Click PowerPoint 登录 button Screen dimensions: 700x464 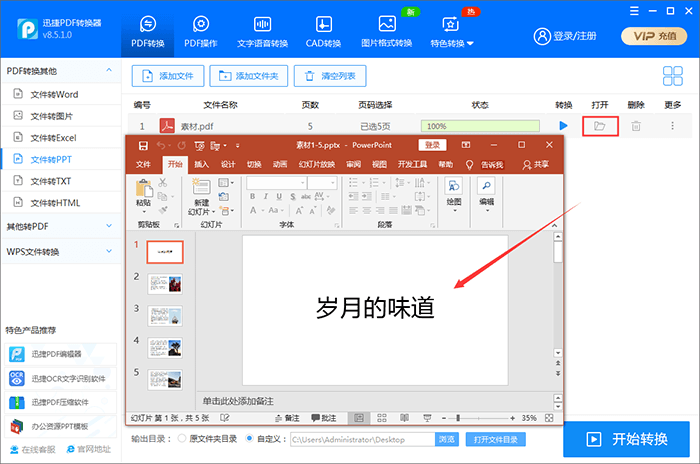[x=432, y=145]
